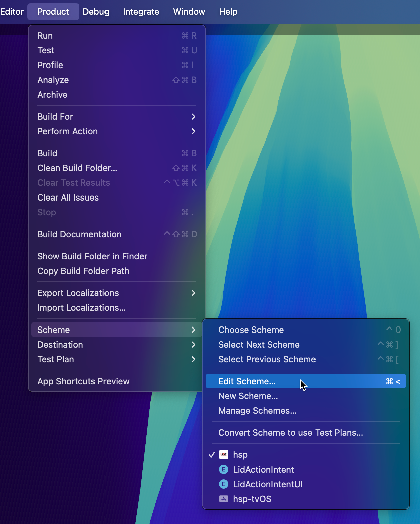Switch to the hsp-tvOS scheme

306,499
